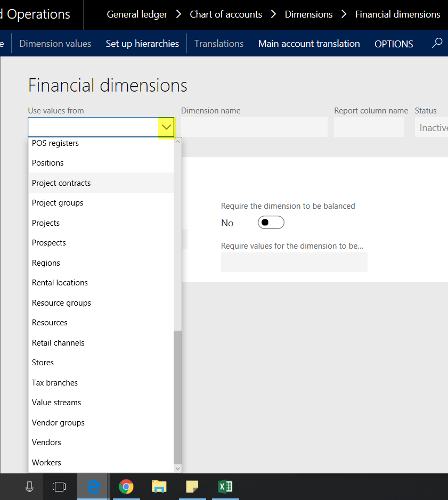This screenshot has width=448, height=500.
Task: Click the microphone icon on the taskbar
Action: click(29, 487)
